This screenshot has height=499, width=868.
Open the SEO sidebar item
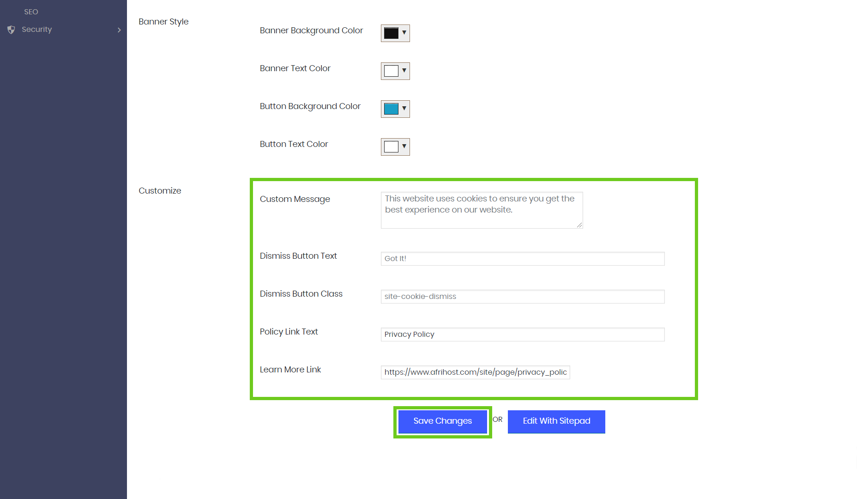(31, 12)
